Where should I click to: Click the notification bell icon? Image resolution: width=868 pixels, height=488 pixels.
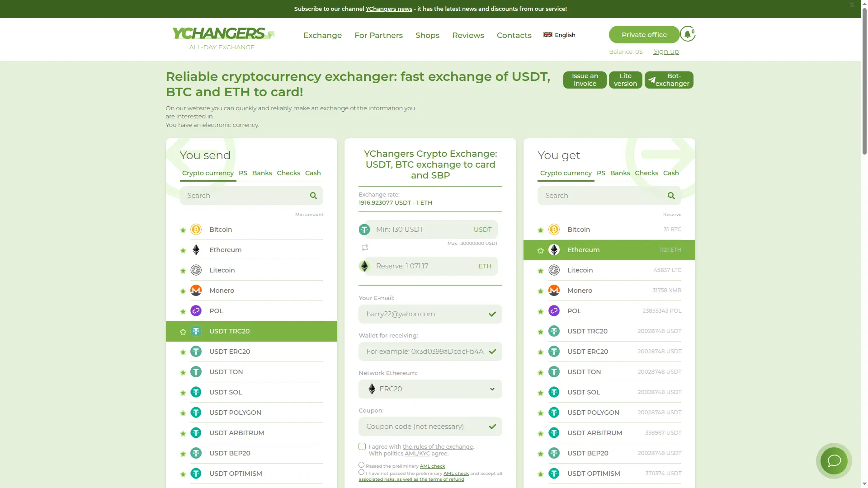tap(687, 34)
